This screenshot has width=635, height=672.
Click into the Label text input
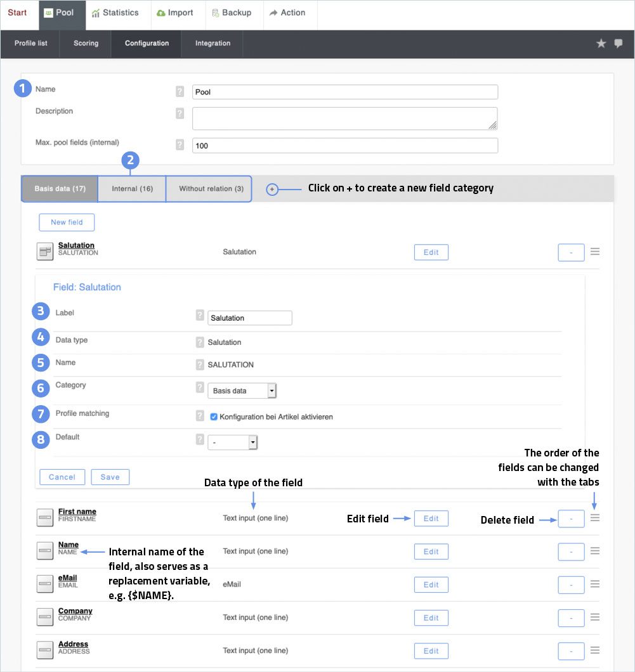[249, 318]
